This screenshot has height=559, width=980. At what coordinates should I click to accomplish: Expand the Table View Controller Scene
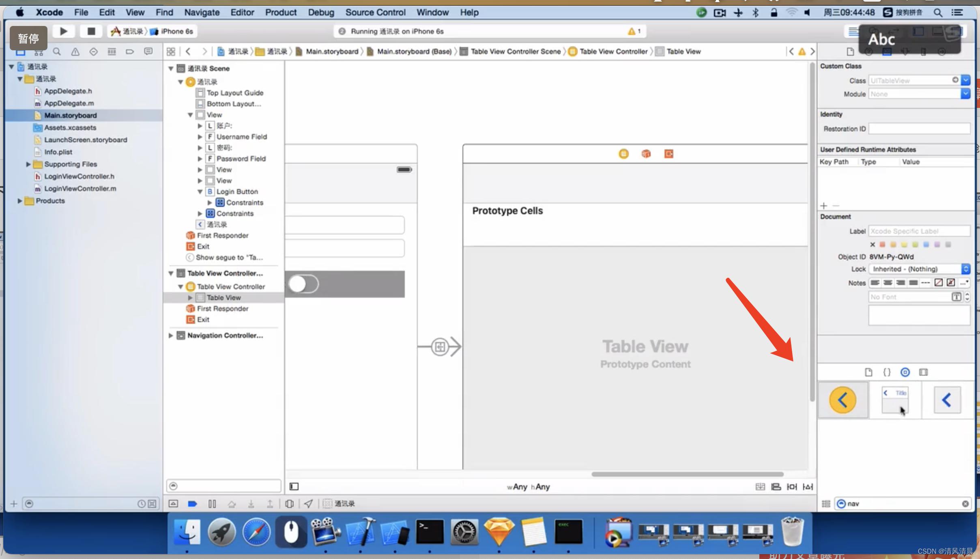[x=171, y=273]
